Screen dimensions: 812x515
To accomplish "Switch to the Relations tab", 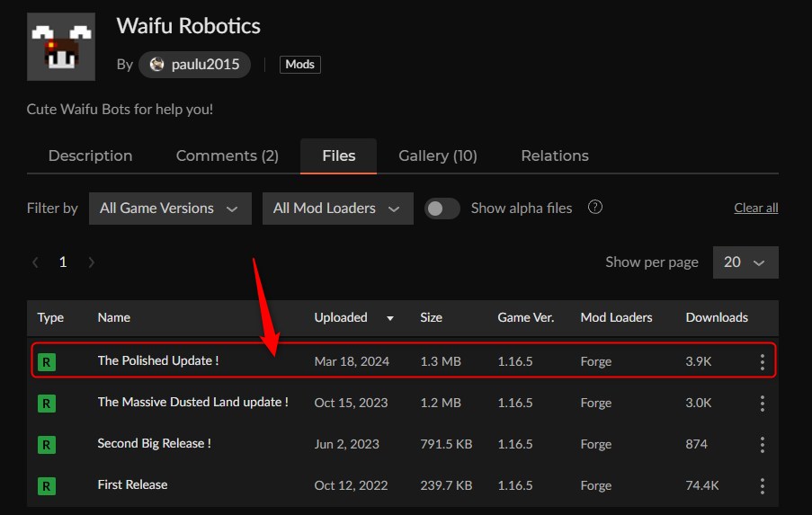I will pos(555,155).
